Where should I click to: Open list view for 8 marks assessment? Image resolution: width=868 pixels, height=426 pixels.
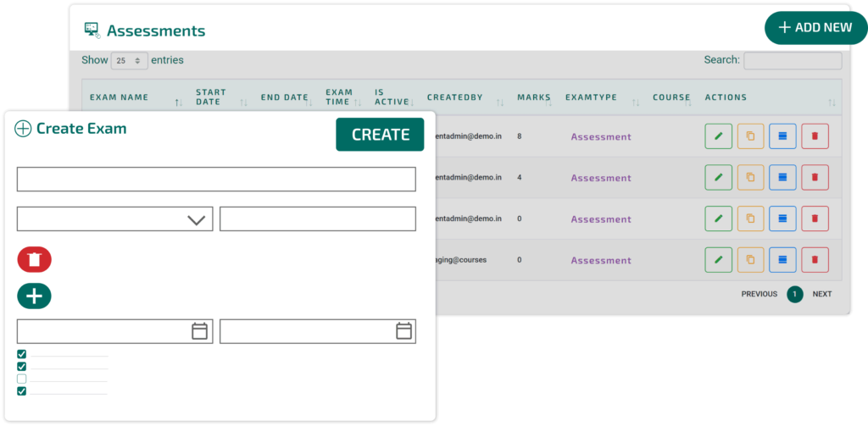782,136
